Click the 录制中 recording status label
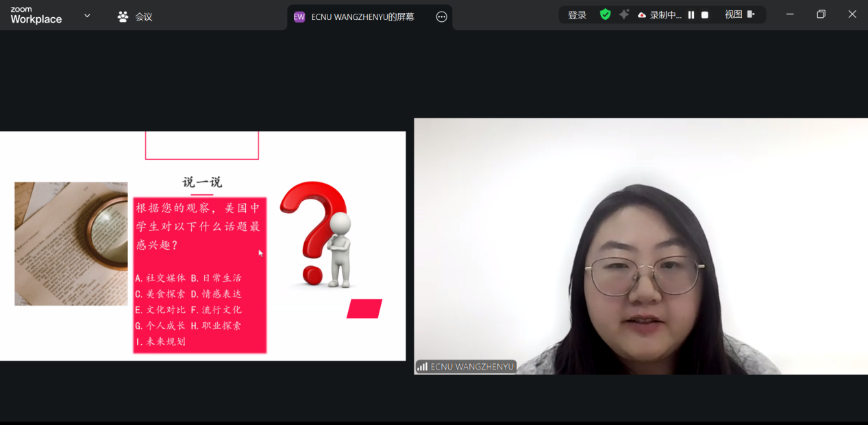 [x=665, y=15]
